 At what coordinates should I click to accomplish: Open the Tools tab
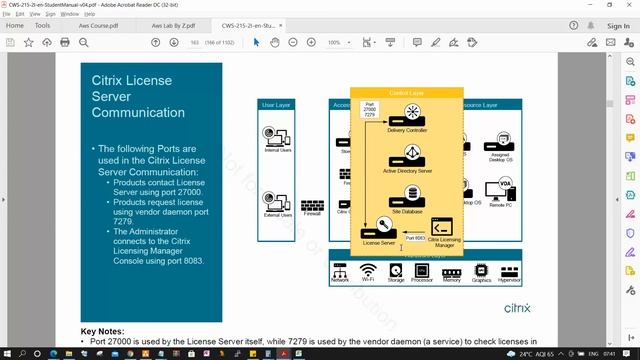(x=42, y=25)
